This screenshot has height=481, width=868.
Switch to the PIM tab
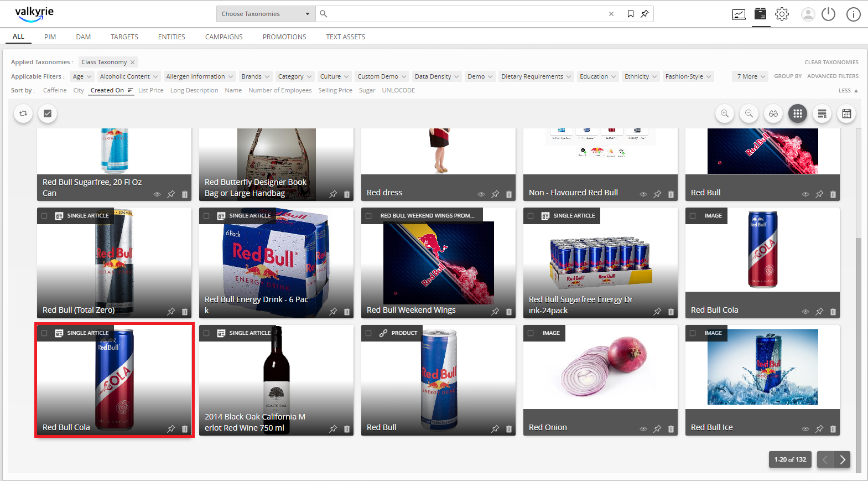[50, 37]
